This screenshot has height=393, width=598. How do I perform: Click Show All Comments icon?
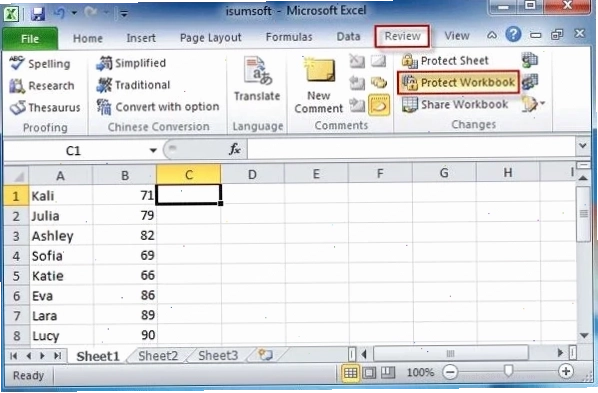point(379,83)
